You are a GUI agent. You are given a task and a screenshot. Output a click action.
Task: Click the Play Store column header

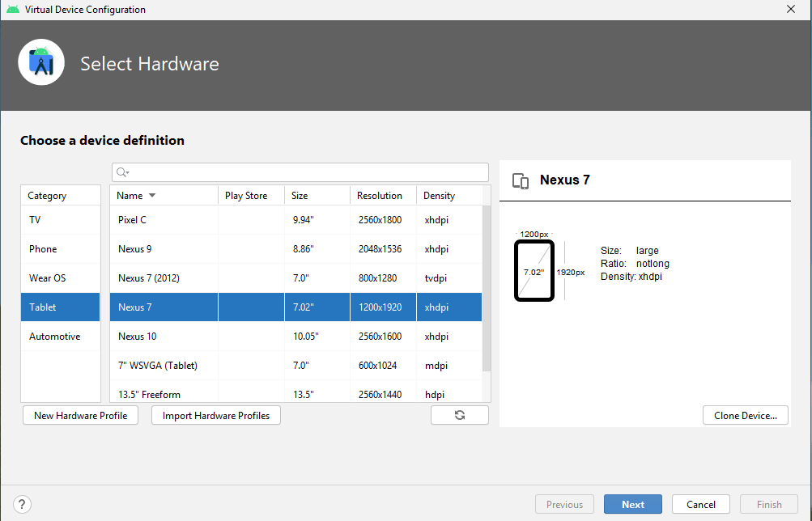coord(251,196)
